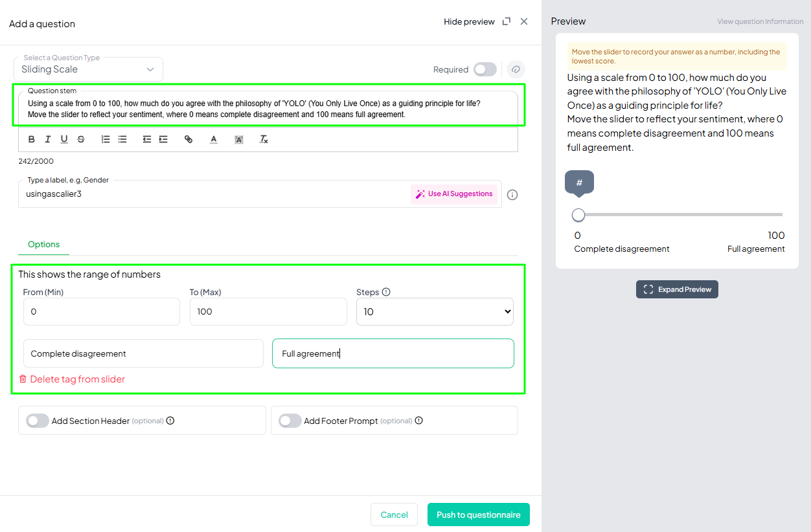This screenshot has width=811, height=532.
Task: Click the preview max value 100
Action: point(776,236)
